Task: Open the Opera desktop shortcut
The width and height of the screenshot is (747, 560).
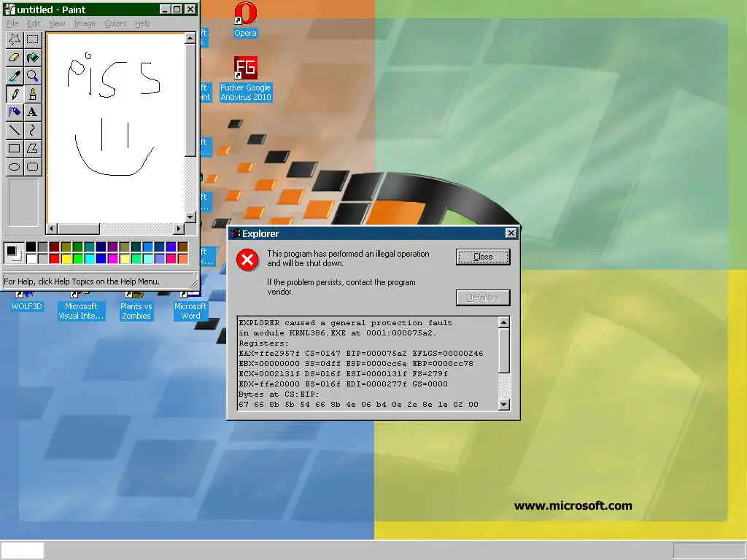Action: (x=245, y=19)
